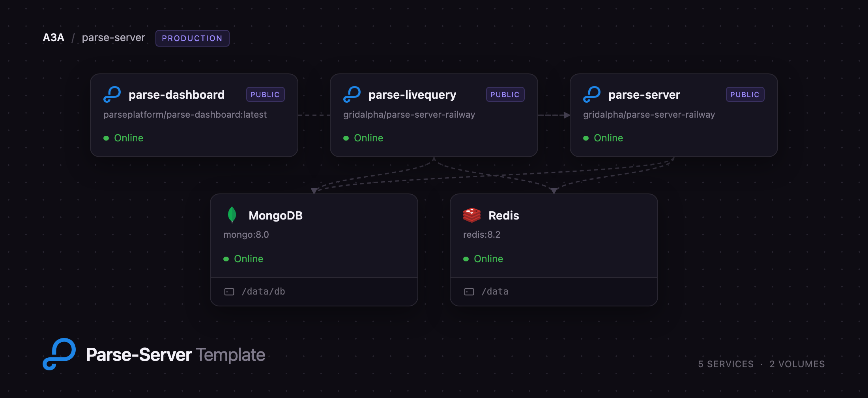868x398 pixels.
Task: Select the Redis service title
Action: click(503, 216)
